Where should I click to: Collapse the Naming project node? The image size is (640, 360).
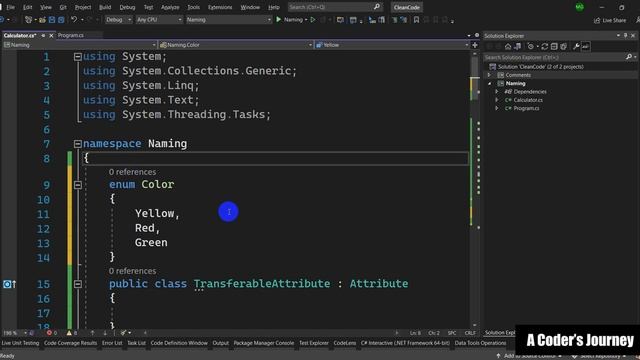click(x=489, y=83)
